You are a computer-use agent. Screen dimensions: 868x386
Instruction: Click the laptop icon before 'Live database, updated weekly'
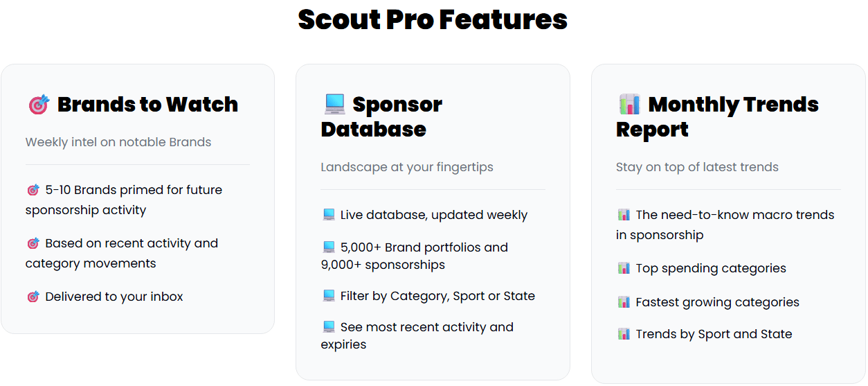point(329,215)
